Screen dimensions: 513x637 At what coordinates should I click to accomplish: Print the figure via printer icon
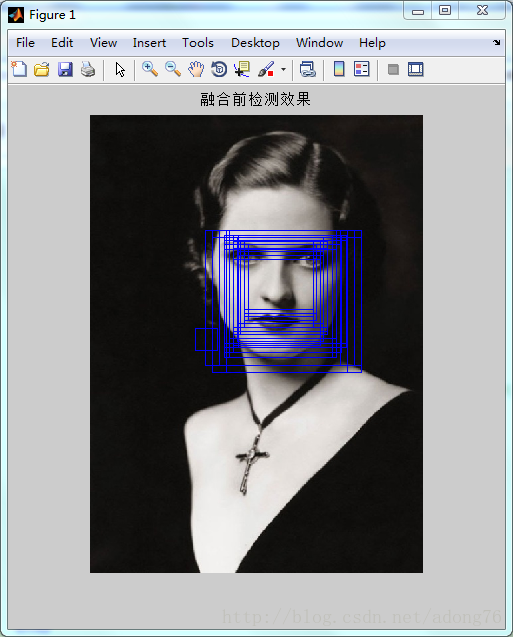pyautogui.click(x=88, y=69)
